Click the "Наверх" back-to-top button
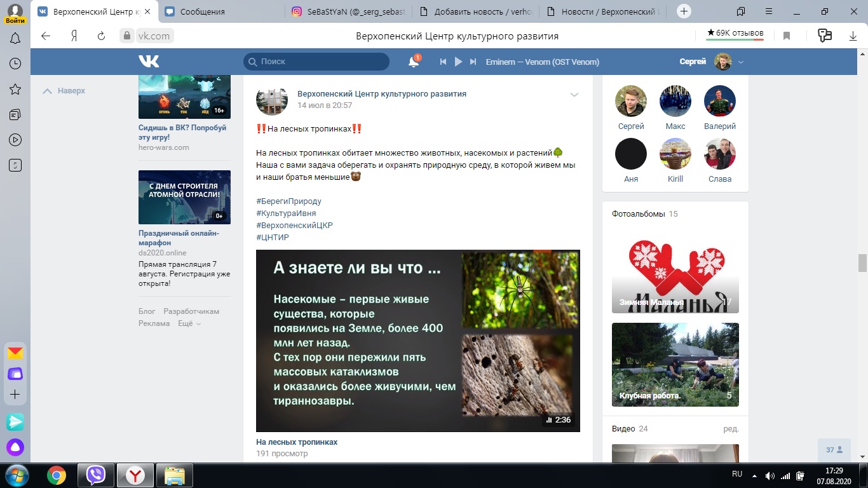Image resolution: width=868 pixels, height=488 pixels. (64, 91)
